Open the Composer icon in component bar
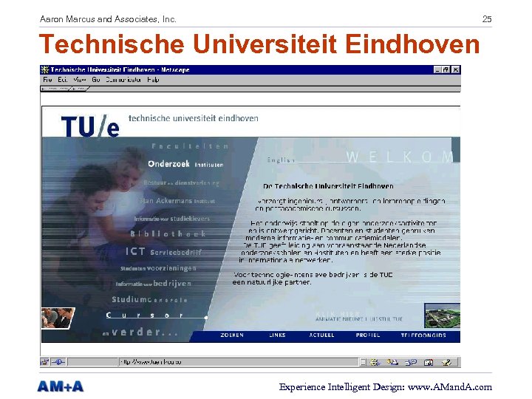Image resolution: width=532 pixels, height=399 pixels. coord(446,362)
